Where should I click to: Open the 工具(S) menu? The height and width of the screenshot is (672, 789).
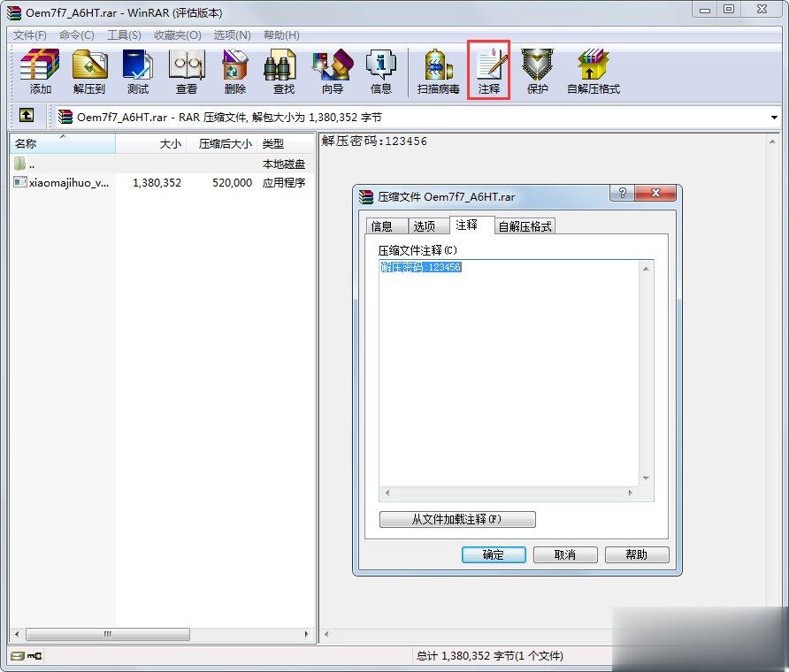[x=124, y=35]
